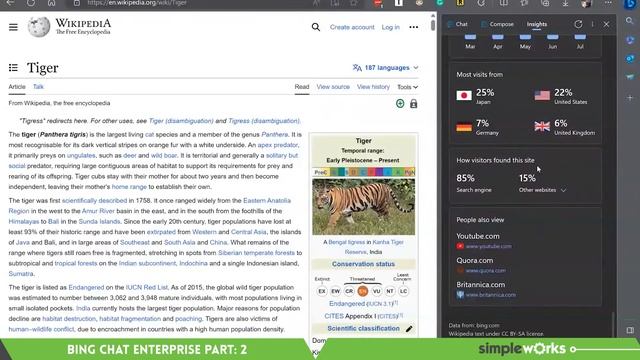Click the VU vulnerable status circle
The width and height of the screenshot is (640, 360).
click(376, 291)
